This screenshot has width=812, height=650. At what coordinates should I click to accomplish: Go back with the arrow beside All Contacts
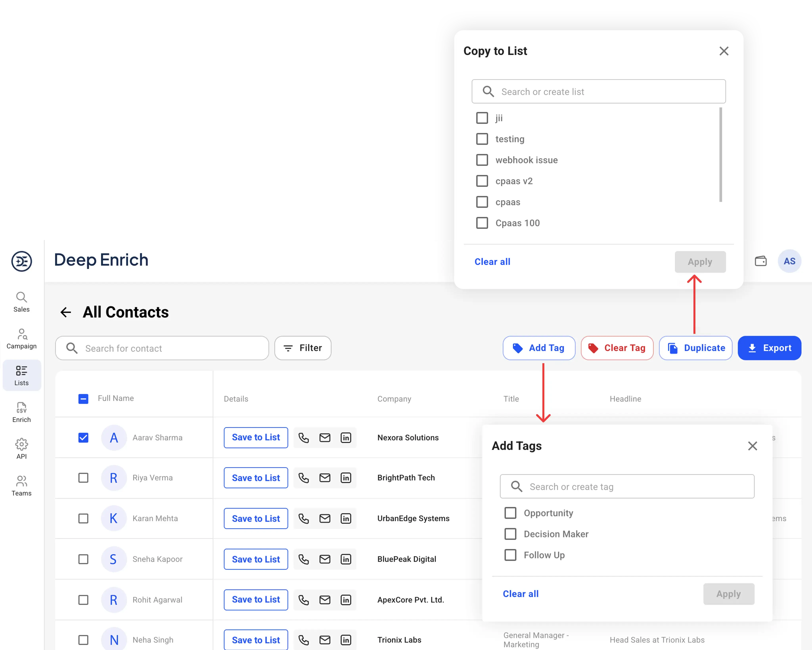pos(66,312)
